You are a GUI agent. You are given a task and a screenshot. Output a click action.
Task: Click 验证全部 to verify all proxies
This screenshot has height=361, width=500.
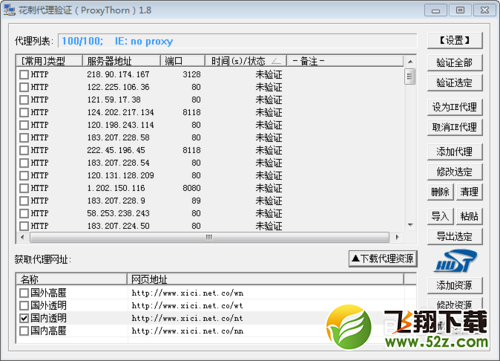pos(455,63)
